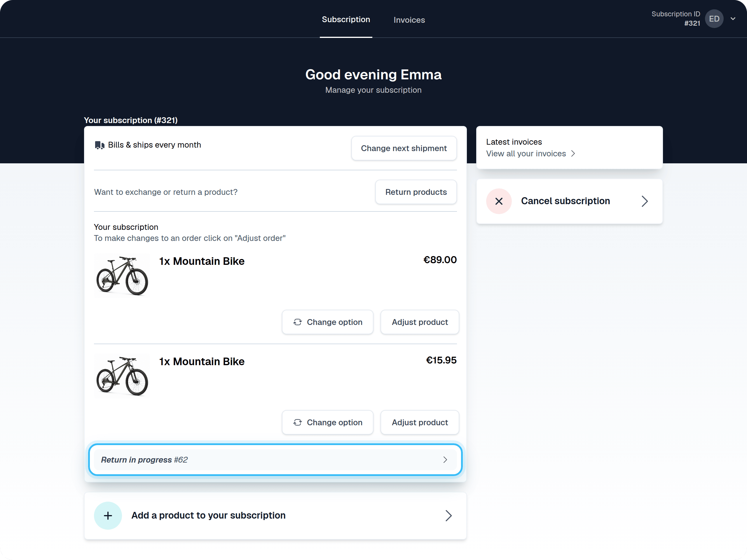Viewport: 747px width, 560px height.
Task: Click the red X cancel icon
Action: (499, 201)
